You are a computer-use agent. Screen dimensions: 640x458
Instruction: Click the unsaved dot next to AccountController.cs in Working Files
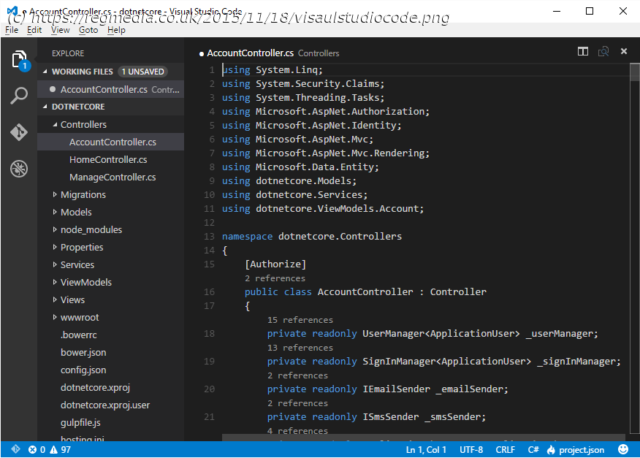click(x=52, y=89)
